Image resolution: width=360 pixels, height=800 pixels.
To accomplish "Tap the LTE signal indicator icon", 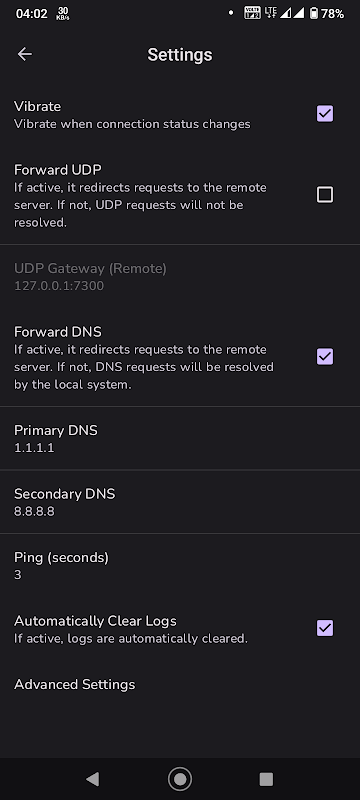I will [x=270, y=13].
